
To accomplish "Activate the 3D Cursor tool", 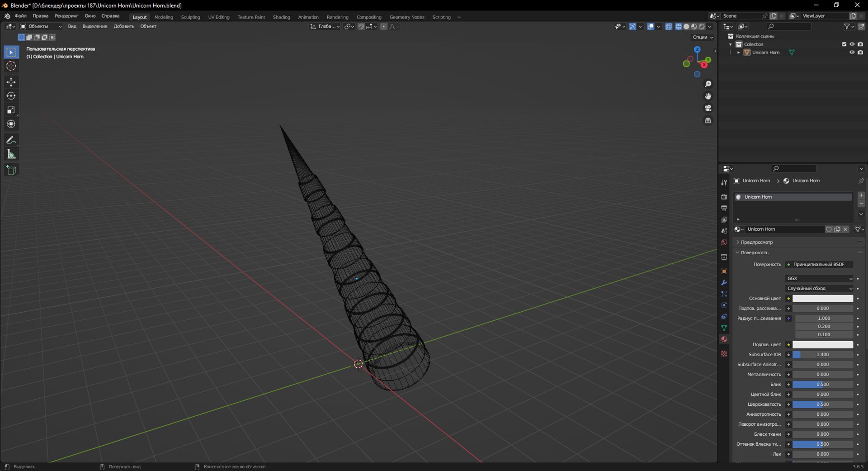I will pyautogui.click(x=11, y=66).
